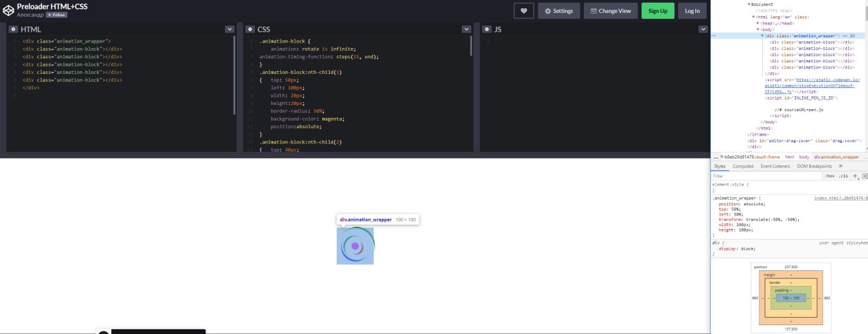This screenshot has width=868, height=334.
Task: Click the position: absolute style property
Action: [x=742, y=204]
